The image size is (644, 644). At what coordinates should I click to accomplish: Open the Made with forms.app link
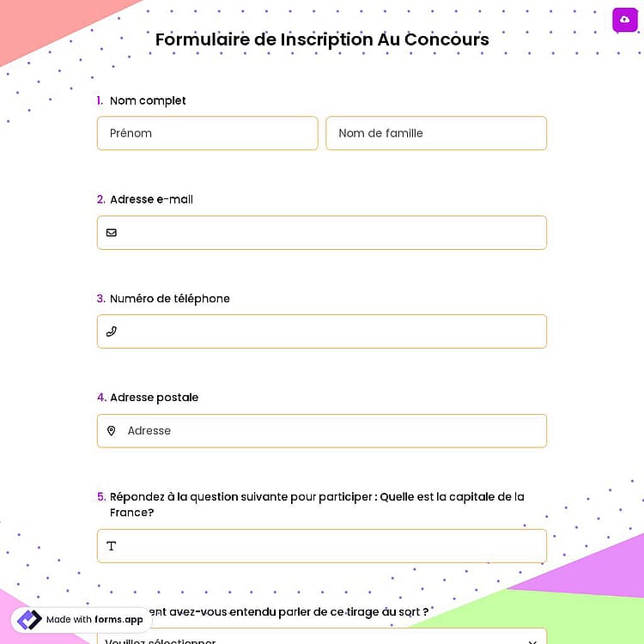tap(82, 619)
